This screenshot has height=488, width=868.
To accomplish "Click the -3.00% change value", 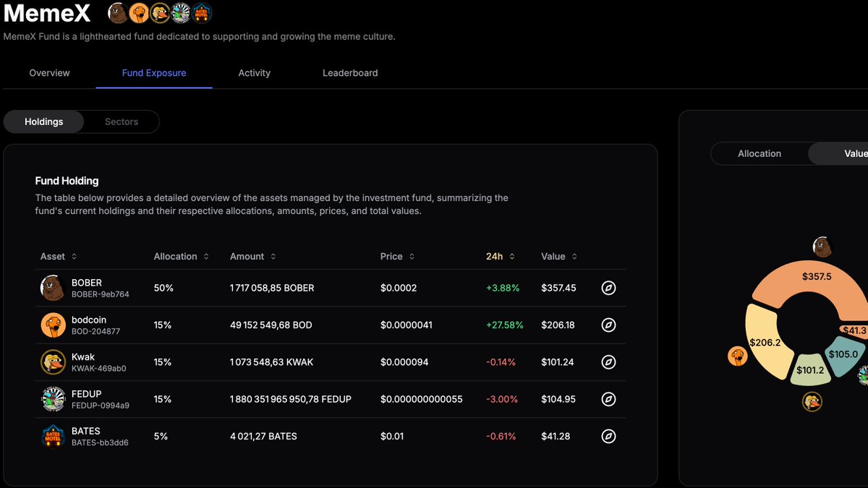I will click(502, 399).
